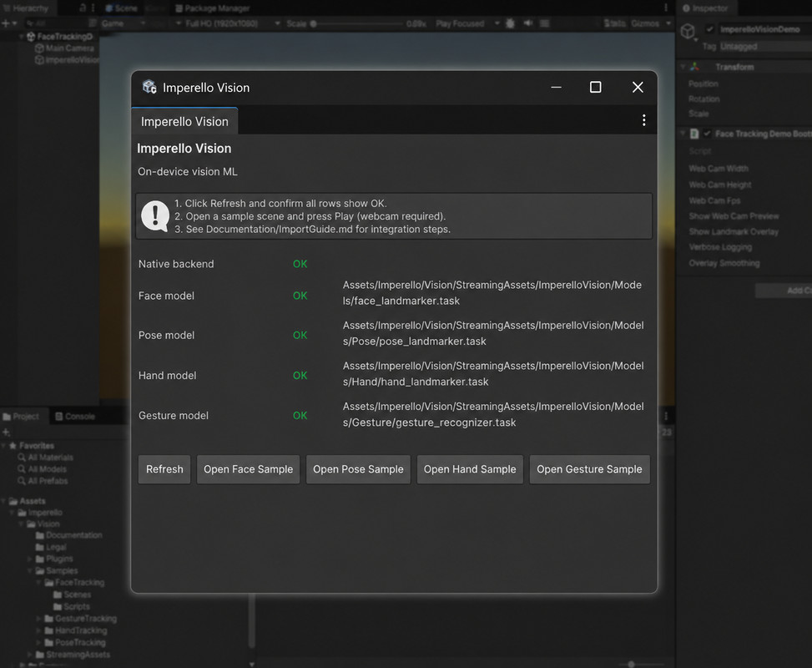This screenshot has width=812, height=668.
Task: Open the Gizmos dropdown arrow
Action: (x=668, y=23)
